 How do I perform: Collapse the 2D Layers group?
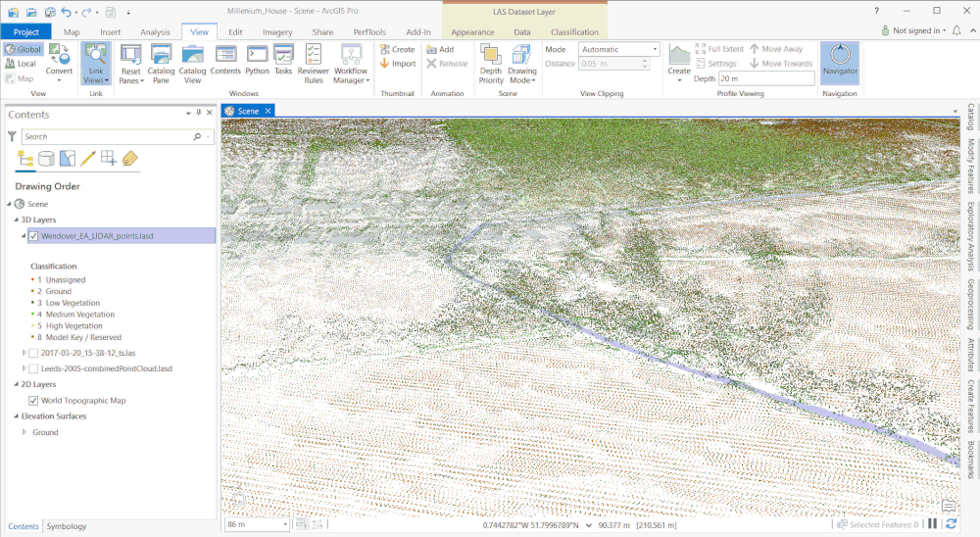pyautogui.click(x=17, y=384)
